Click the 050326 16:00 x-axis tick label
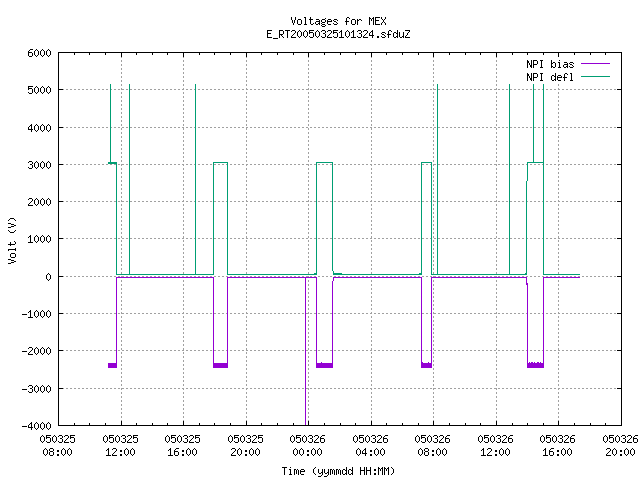Screen dimensions: 640x480 click(x=557, y=445)
